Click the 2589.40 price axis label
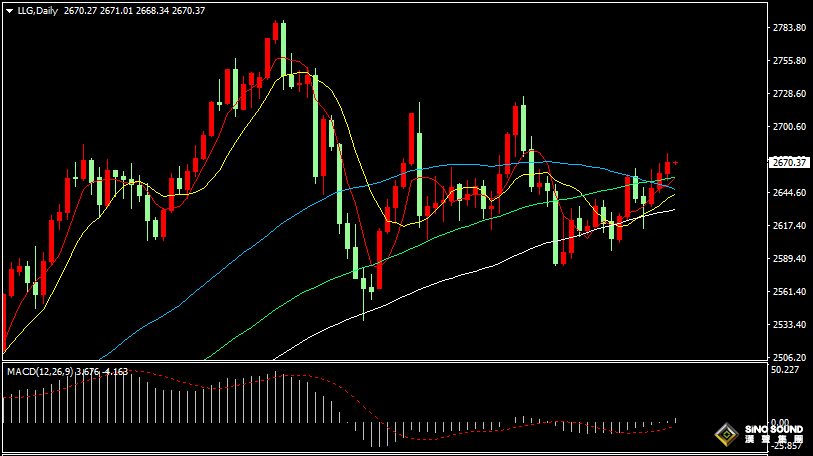This screenshot has height=456, width=813. pyautogui.click(x=789, y=258)
